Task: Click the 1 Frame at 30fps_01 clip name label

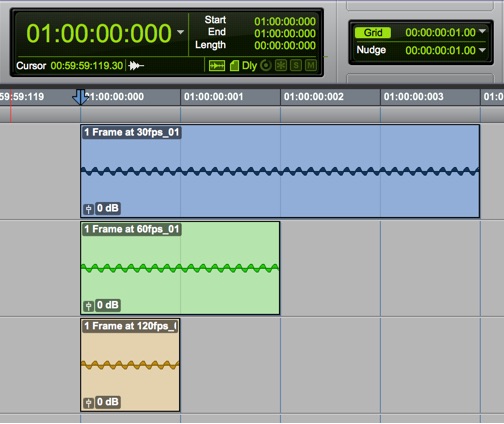Action: (132, 132)
